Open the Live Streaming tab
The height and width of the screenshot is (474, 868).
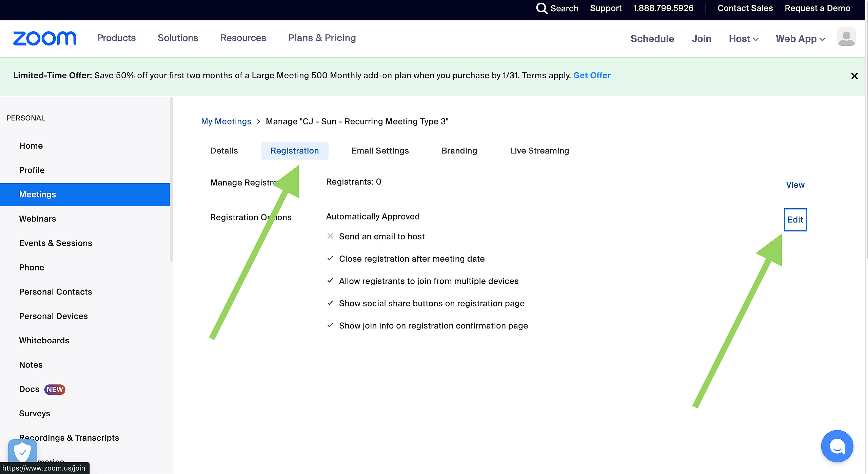tap(539, 151)
